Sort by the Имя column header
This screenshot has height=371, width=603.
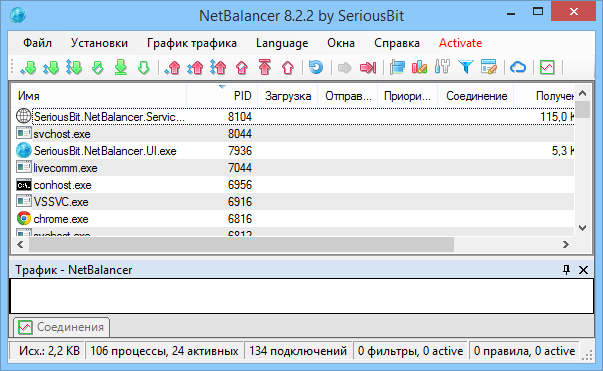point(100,96)
